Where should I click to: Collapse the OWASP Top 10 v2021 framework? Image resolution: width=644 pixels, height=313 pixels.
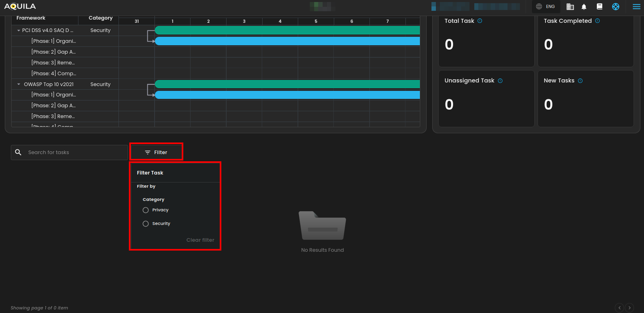point(18,84)
